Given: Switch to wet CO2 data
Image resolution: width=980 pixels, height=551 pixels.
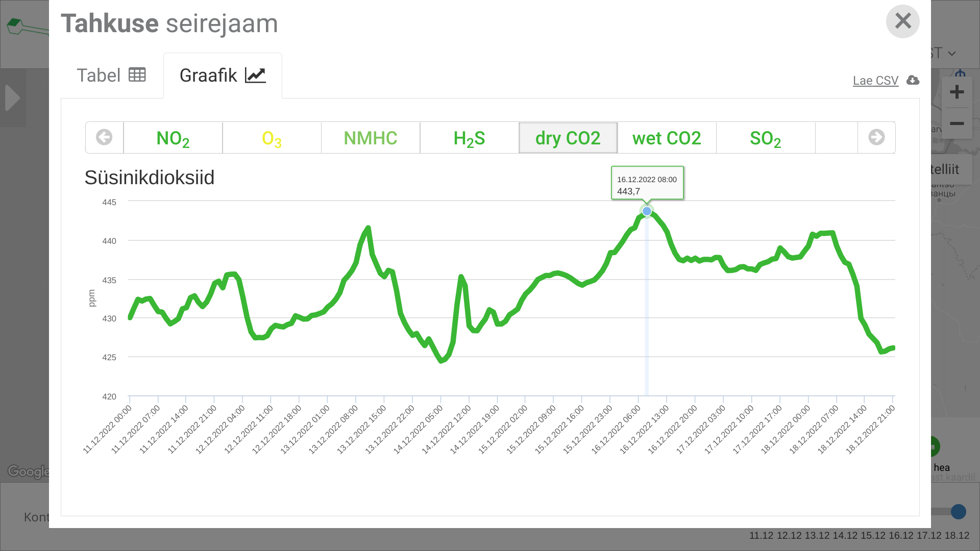Looking at the screenshot, I should [x=667, y=138].
